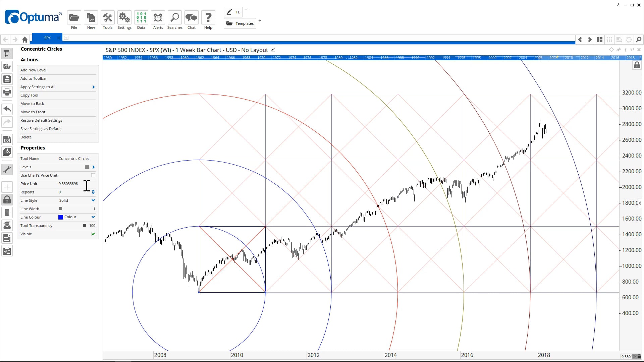Screen dimensions: 644x362
Task: Click the checklist clipboard icon in sidebar
Action: 7,251
